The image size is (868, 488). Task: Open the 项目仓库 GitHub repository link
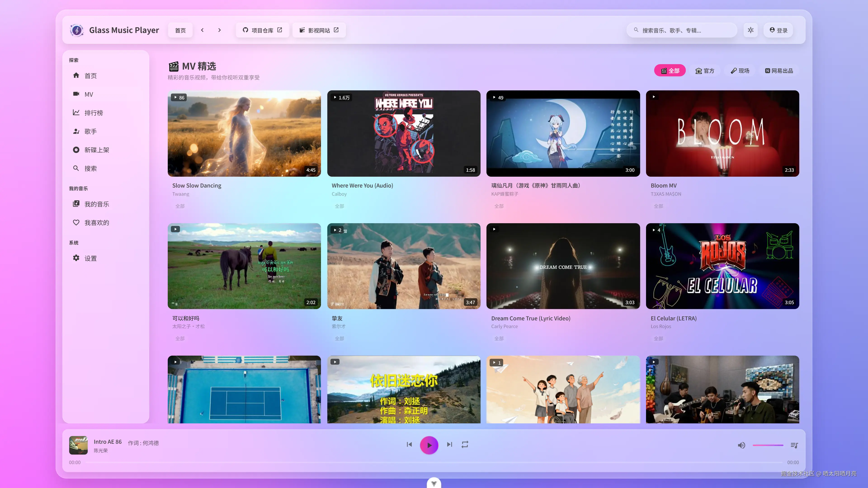(262, 30)
